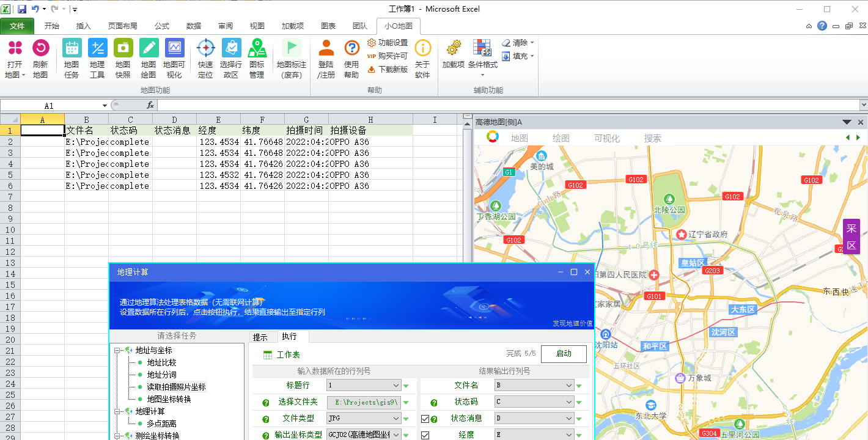Open the 输出坐标类型 combo box
Viewport: 868px width, 440px height.
point(364,435)
